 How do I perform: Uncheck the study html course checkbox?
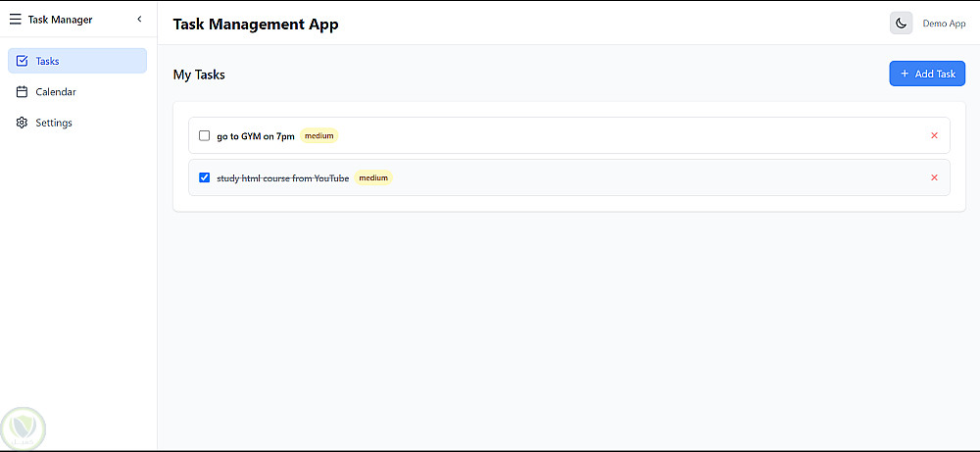point(204,177)
